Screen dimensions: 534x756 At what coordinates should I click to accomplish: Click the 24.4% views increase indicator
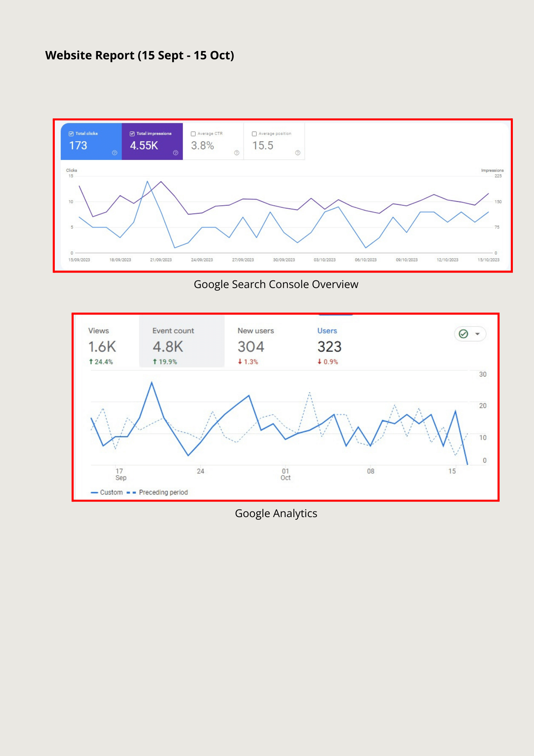pyautogui.click(x=101, y=362)
